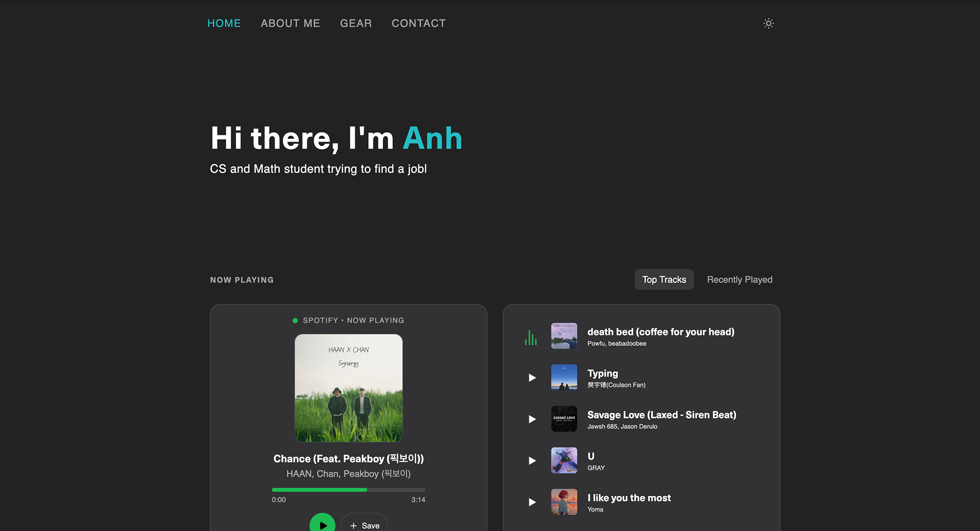This screenshot has width=980, height=531.
Task: Click the HAAN X CHAN Synergy album cover
Action: (349, 388)
